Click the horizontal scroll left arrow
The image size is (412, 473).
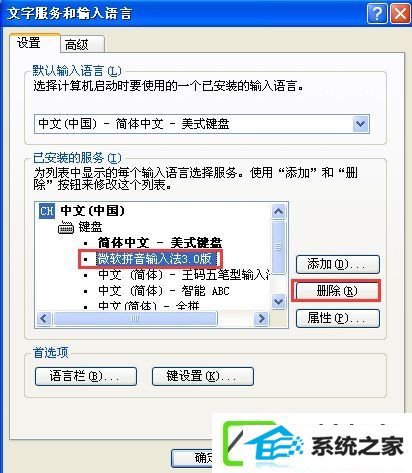coord(44,319)
